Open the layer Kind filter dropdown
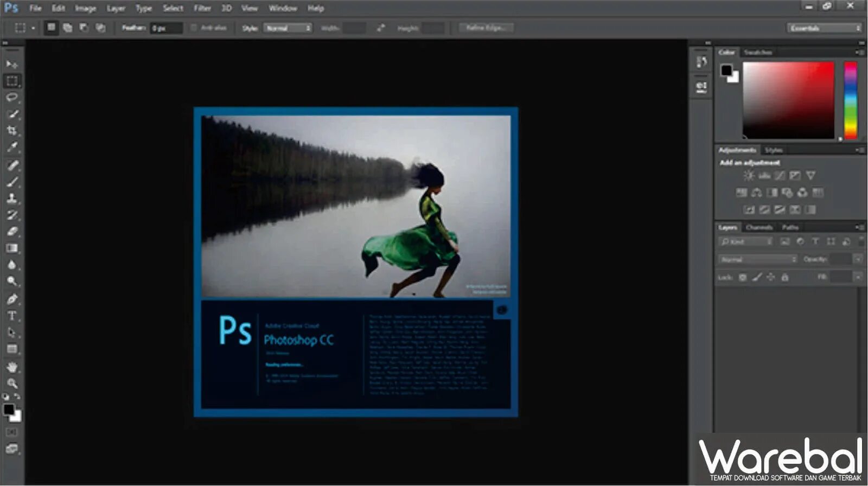Viewport: 868px width, 486px height. (746, 241)
